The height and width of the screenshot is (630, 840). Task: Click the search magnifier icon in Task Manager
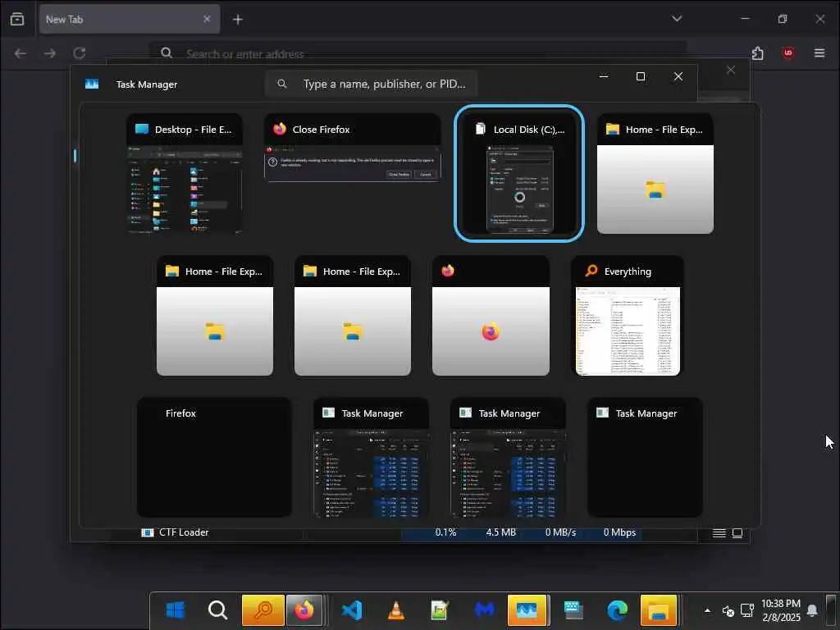pos(282,84)
